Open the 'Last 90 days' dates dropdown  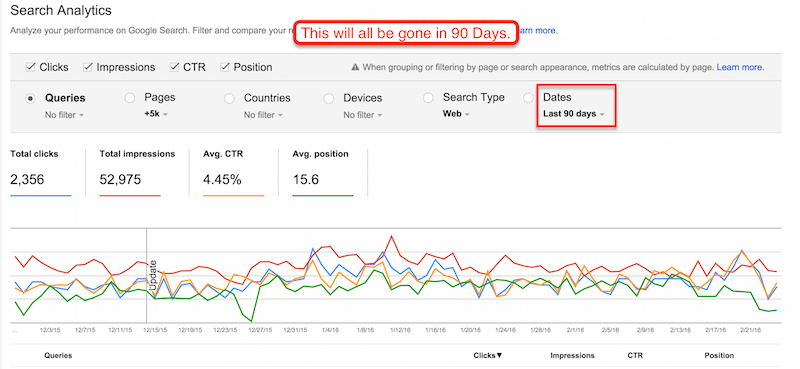(573, 114)
